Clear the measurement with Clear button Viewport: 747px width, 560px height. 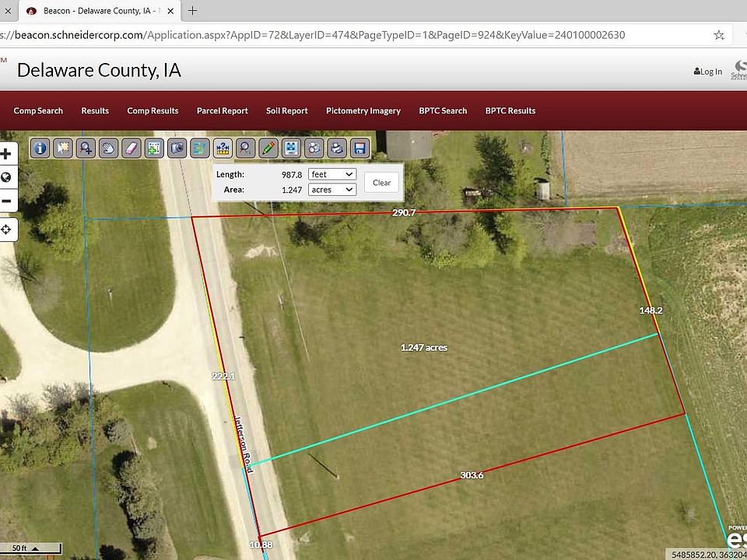pyautogui.click(x=381, y=182)
